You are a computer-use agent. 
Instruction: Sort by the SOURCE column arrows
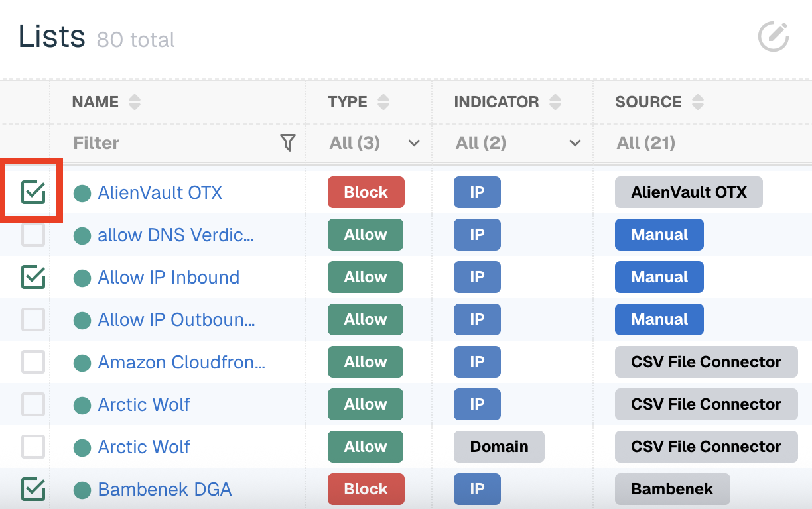click(x=697, y=102)
